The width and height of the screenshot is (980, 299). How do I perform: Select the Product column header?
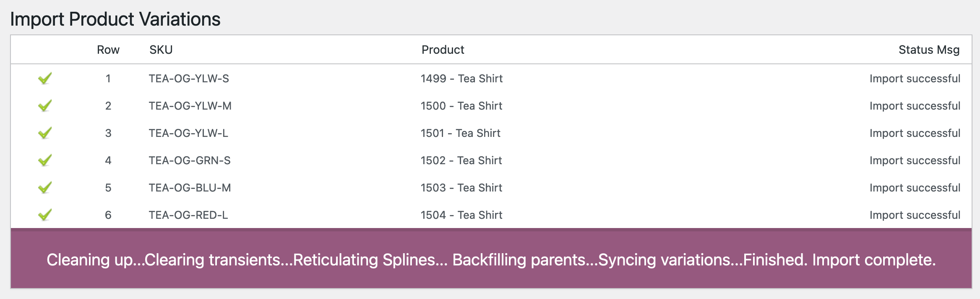(443, 50)
